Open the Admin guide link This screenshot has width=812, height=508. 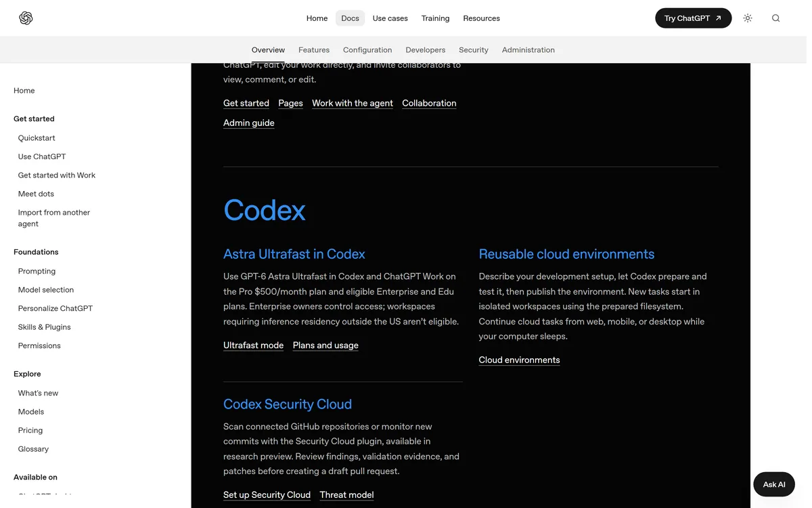tap(249, 123)
